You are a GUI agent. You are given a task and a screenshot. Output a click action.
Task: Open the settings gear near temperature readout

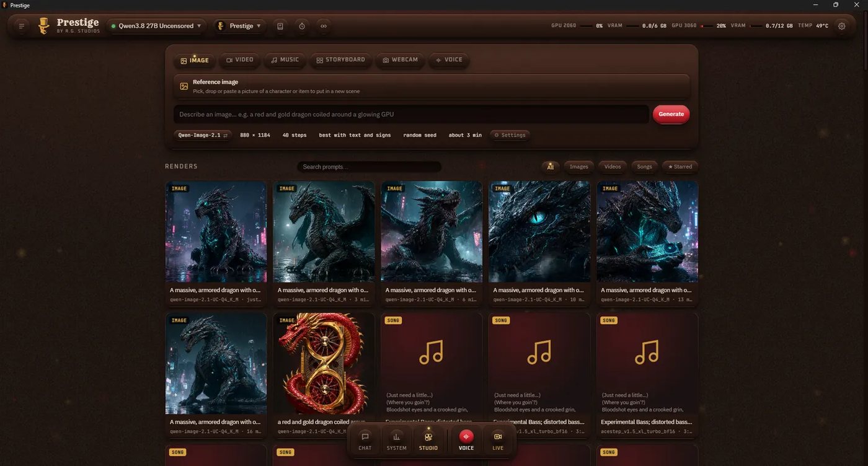[841, 26]
